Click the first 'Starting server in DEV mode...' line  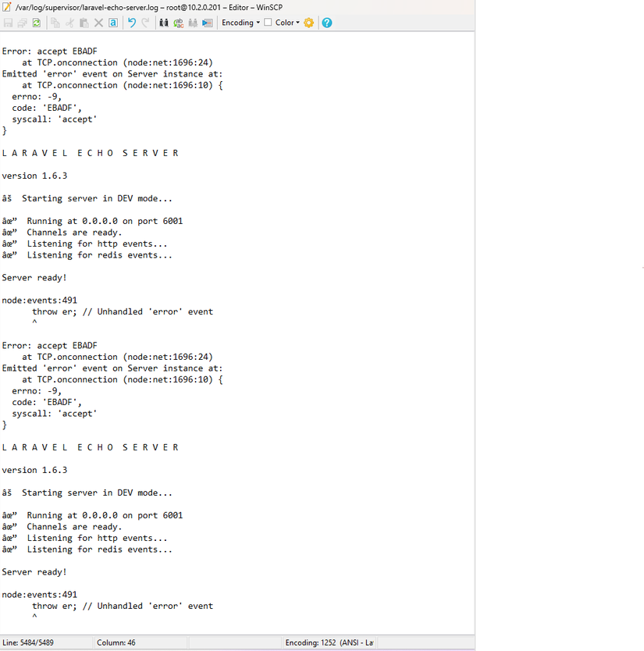[97, 198]
